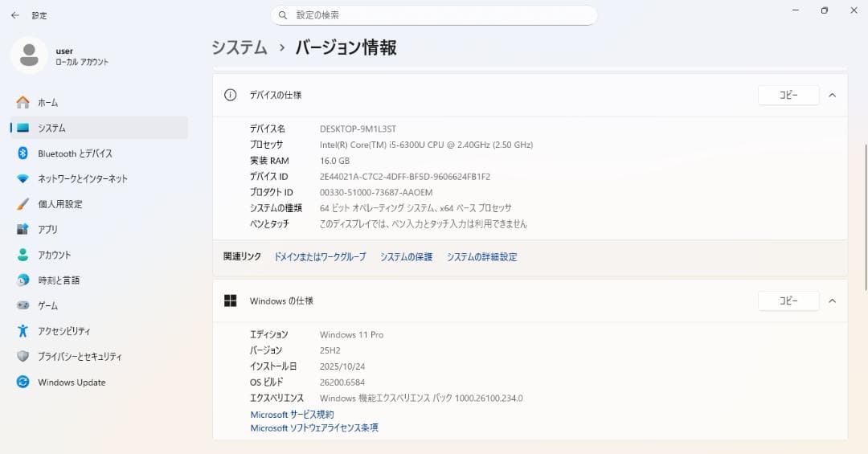This screenshot has height=454, width=868.
Task: Click the システムの種類 64 ビット value
Action: tap(416, 208)
